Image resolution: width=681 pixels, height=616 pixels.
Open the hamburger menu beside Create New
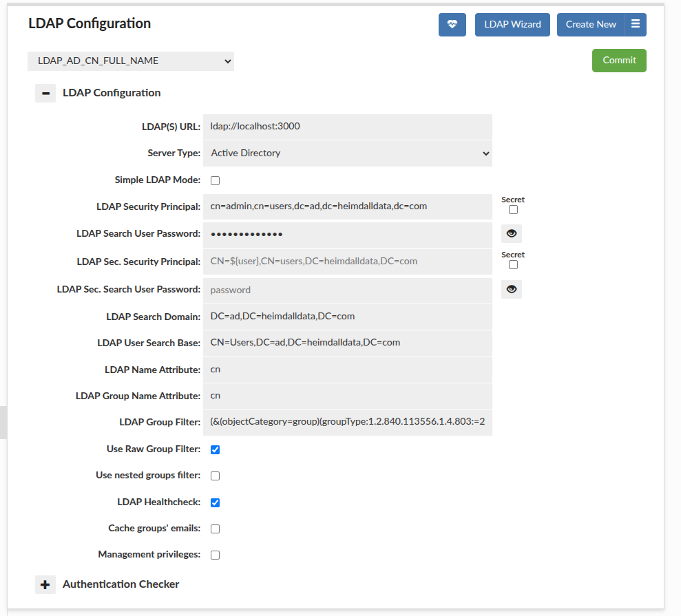(x=630, y=24)
